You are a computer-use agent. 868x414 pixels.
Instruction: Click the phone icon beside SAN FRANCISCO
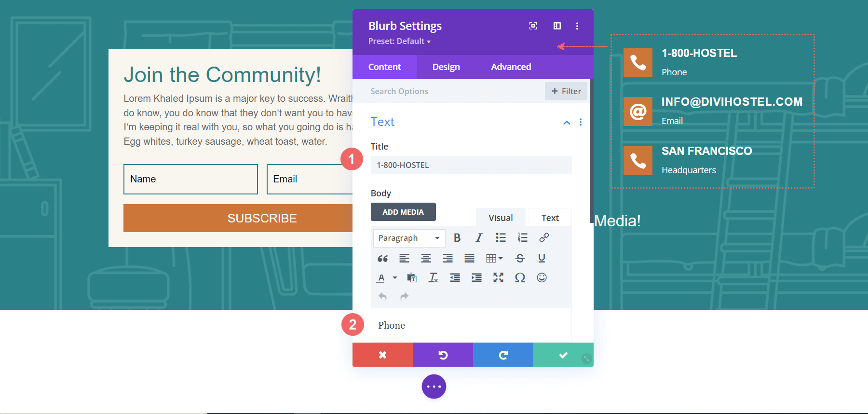(x=638, y=161)
